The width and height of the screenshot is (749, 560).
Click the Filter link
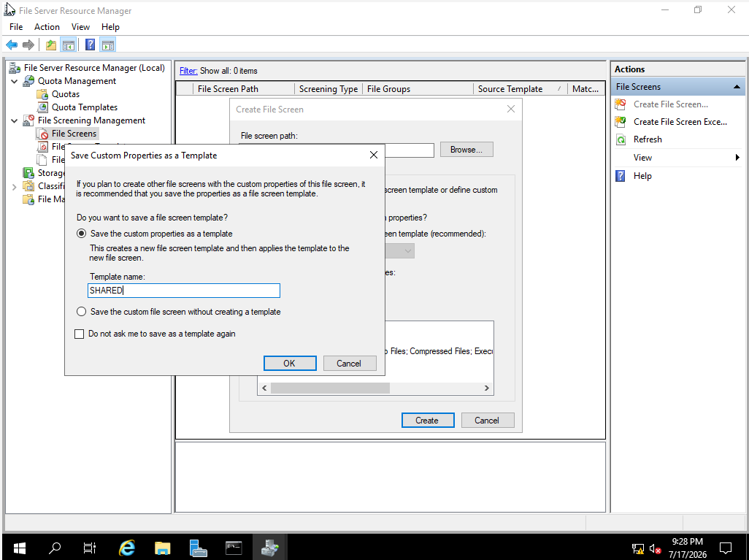coord(188,71)
